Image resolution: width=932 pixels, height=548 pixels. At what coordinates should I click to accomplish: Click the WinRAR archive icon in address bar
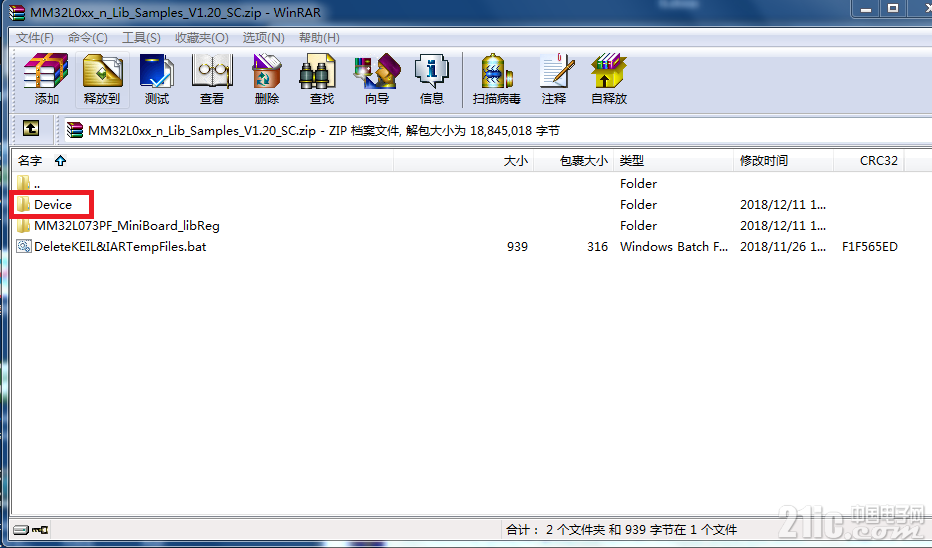(x=74, y=130)
